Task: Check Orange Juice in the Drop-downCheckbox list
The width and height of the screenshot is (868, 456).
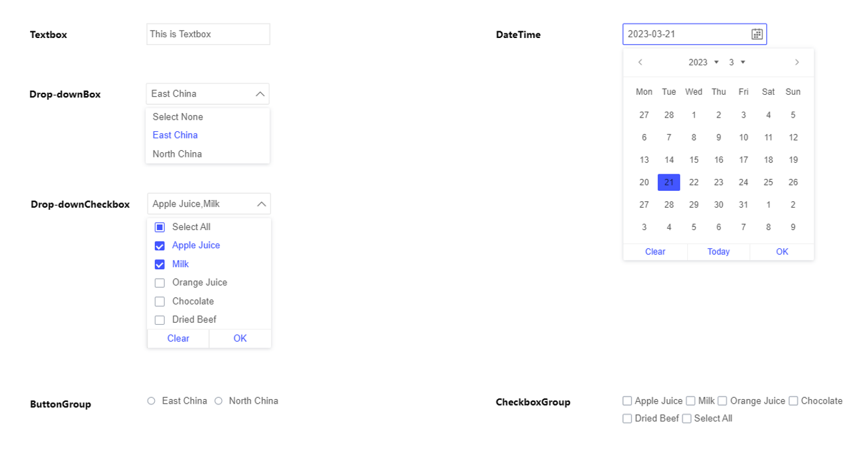Action: pos(159,283)
